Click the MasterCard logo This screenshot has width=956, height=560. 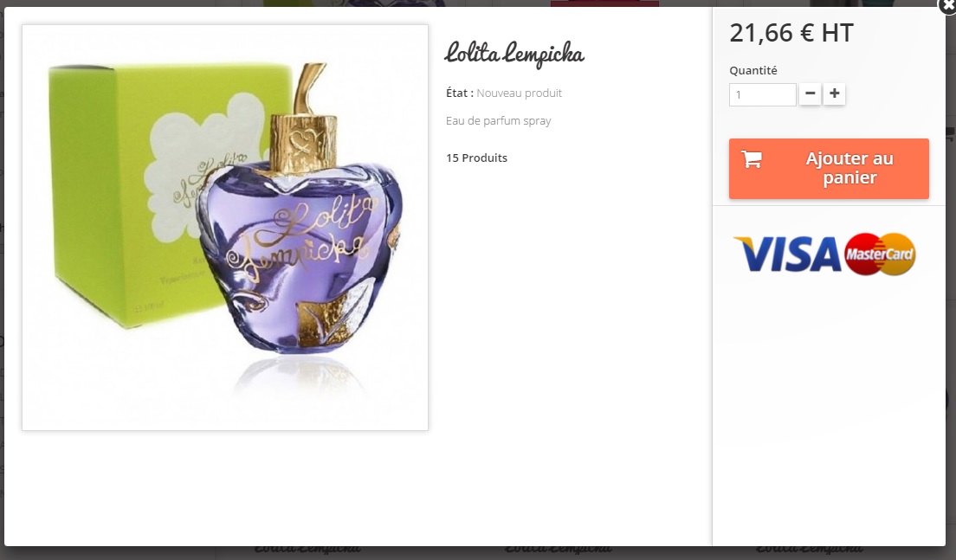pyautogui.click(x=880, y=254)
